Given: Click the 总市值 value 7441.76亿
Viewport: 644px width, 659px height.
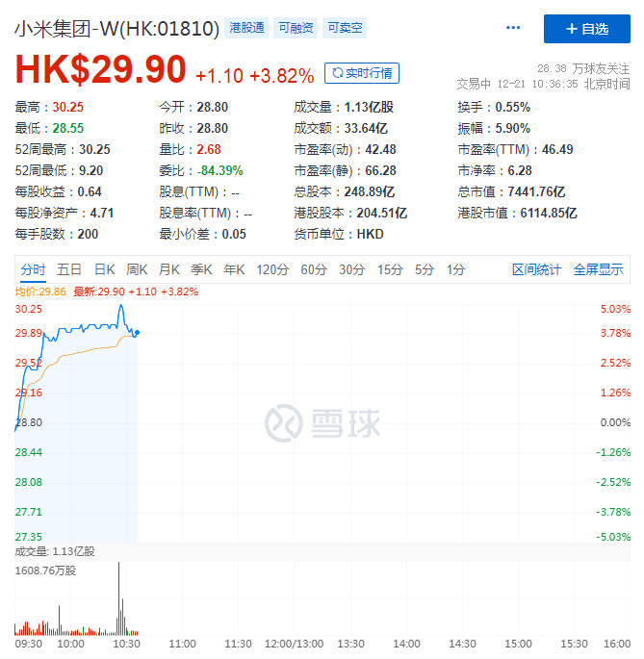Looking at the screenshot, I should point(536,192).
